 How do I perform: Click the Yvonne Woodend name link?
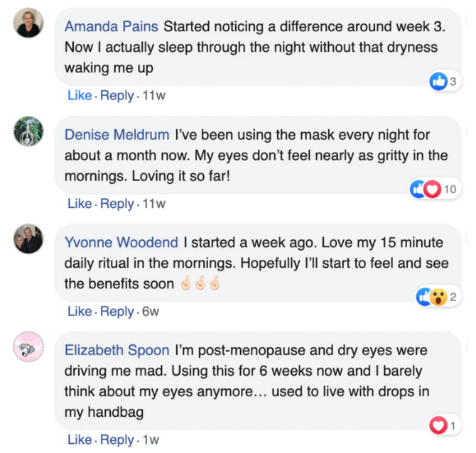(121, 242)
